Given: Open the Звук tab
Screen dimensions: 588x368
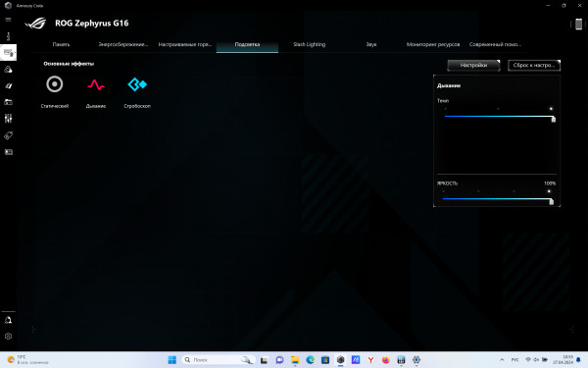Looking at the screenshot, I should [370, 44].
